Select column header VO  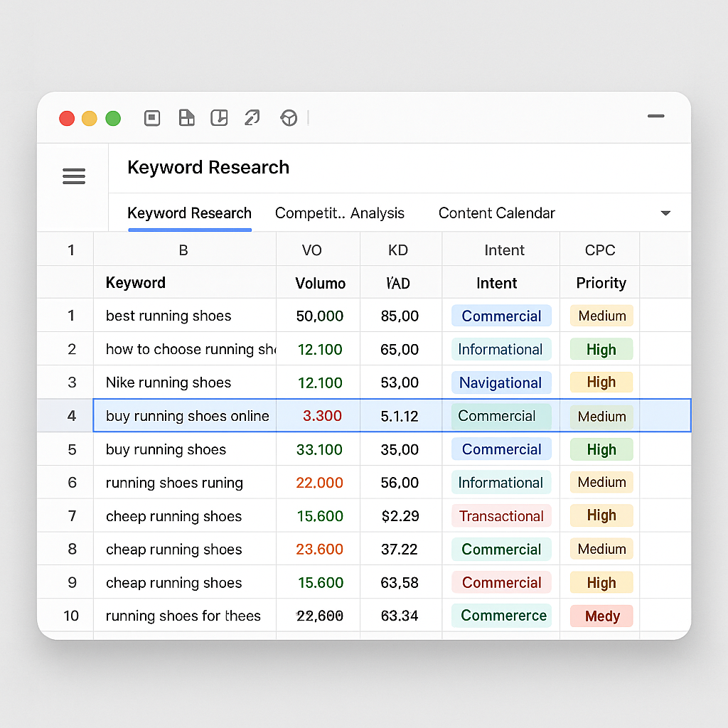pyautogui.click(x=318, y=250)
